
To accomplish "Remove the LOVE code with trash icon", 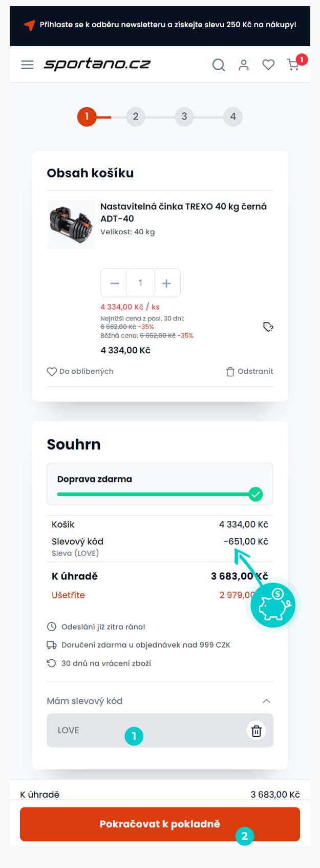I will tap(257, 731).
